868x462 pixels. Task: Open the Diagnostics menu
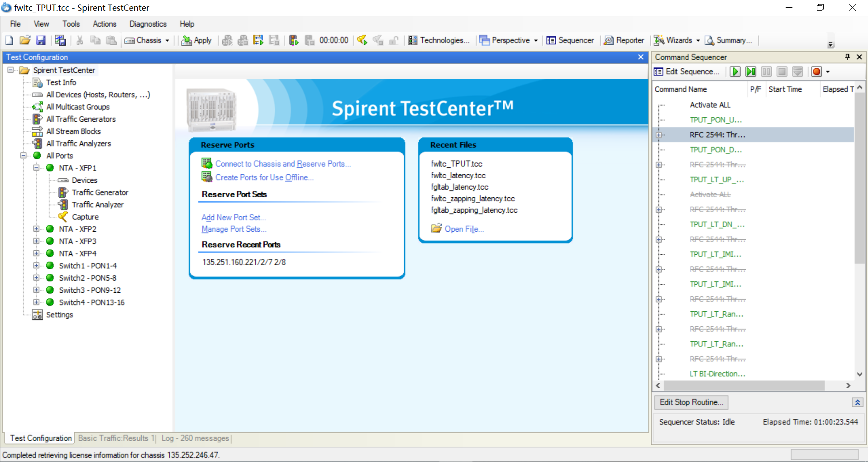(148, 24)
